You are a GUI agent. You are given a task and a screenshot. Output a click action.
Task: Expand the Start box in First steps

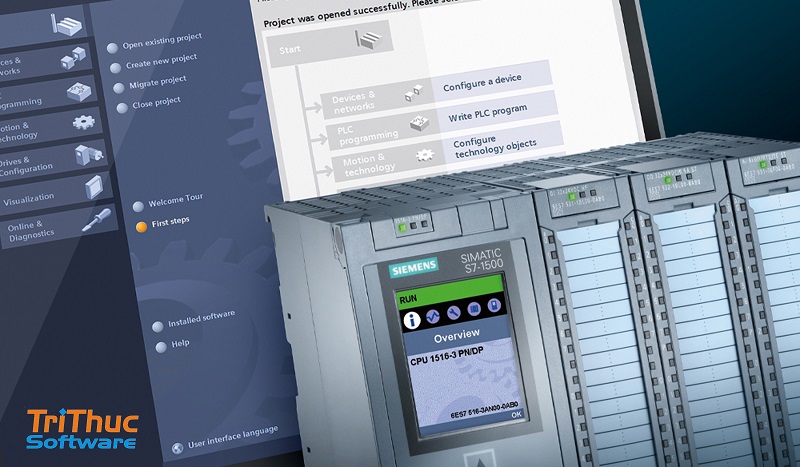point(329,45)
